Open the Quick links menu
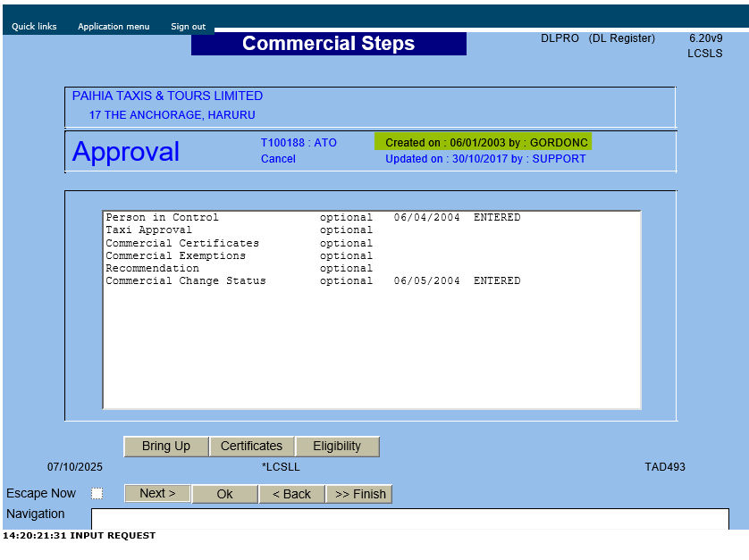 [34, 27]
